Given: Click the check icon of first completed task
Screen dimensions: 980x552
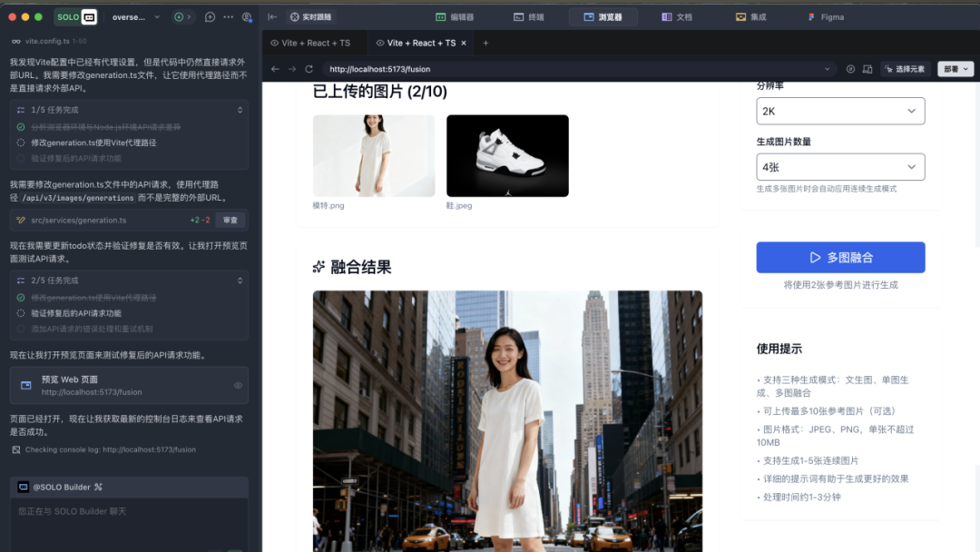Looking at the screenshot, I should (21, 127).
